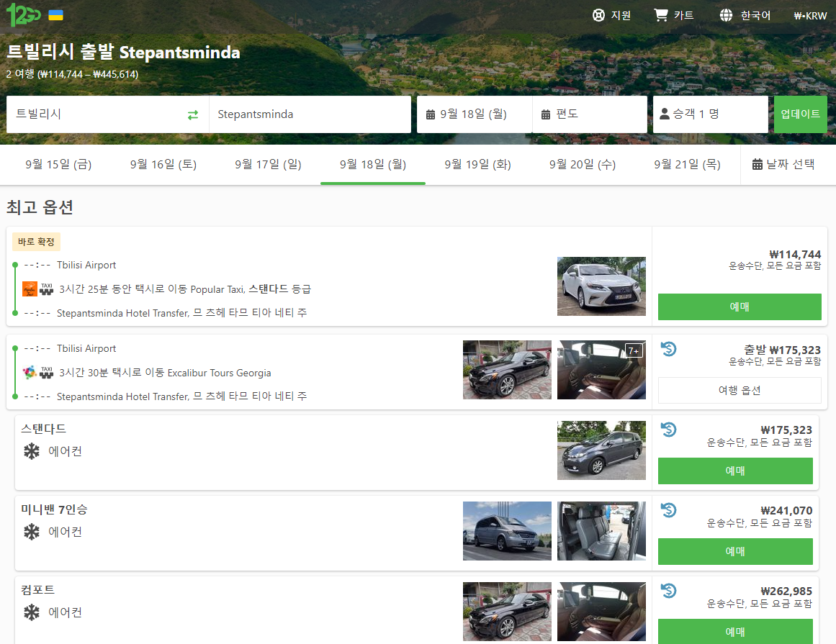
Task: Click the 12Go logo
Action: (x=24, y=15)
